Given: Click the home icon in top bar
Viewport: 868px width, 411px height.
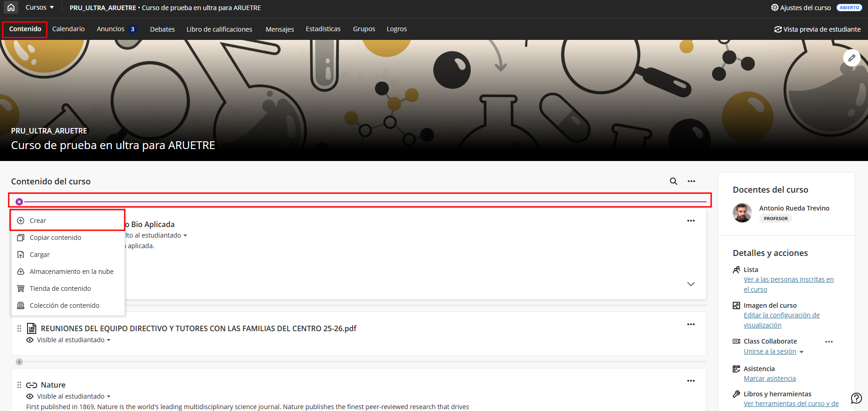Looking at the screenshot, I should tap(11, 7).
